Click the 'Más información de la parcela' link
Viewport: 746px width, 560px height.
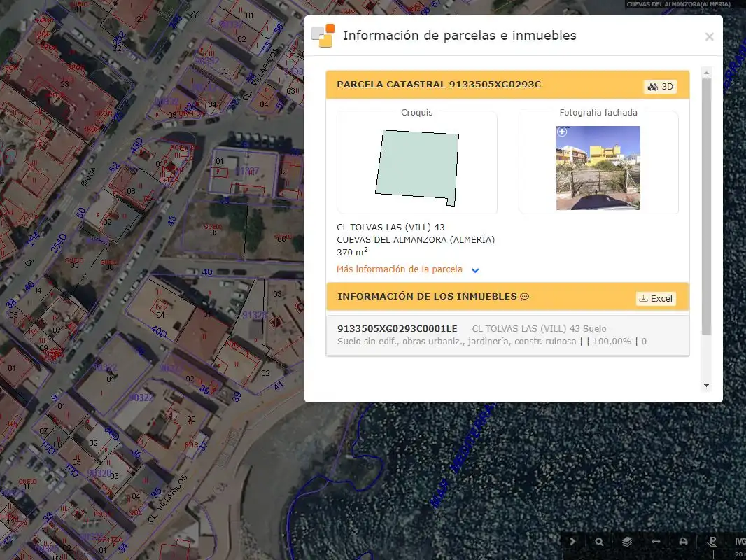coord(399,269)
